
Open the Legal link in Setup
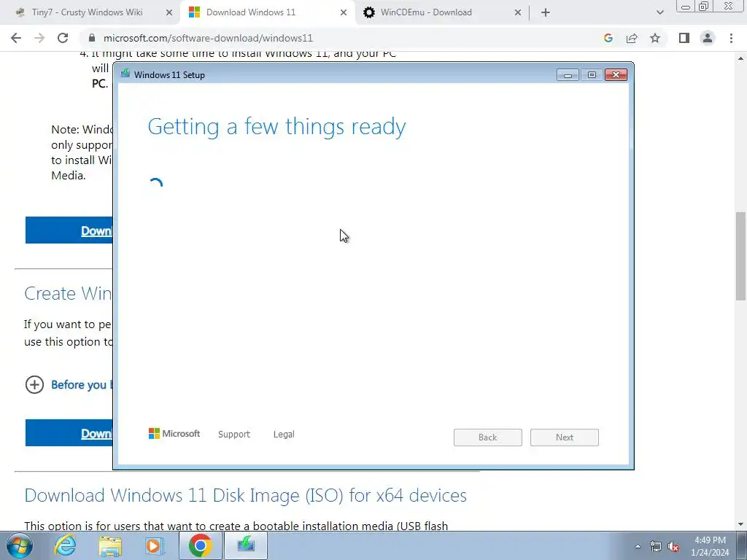click(x=284, y=435)
